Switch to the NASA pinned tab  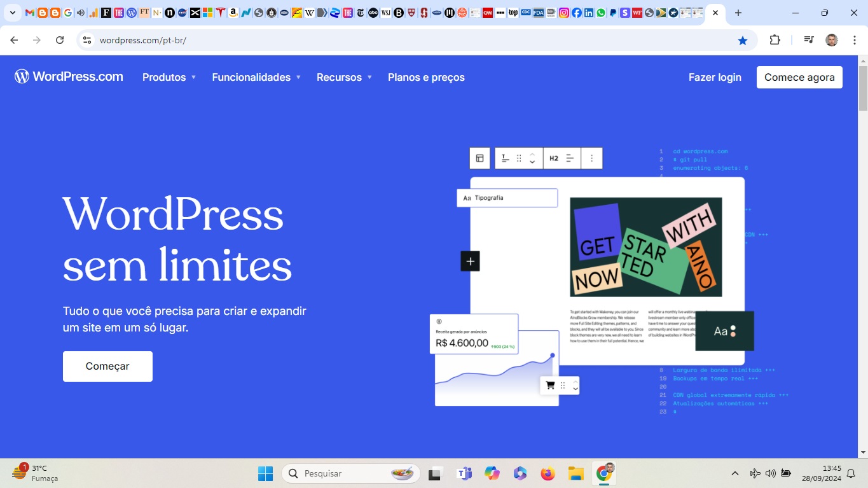point(183,13)
